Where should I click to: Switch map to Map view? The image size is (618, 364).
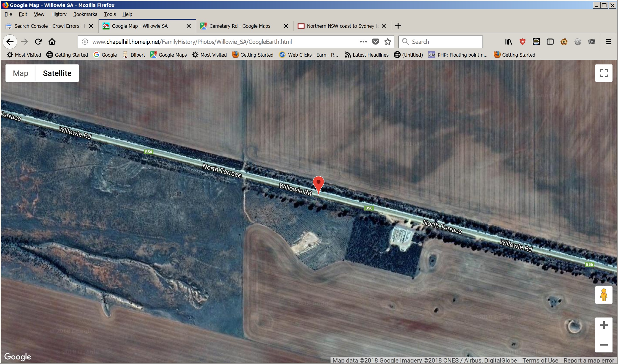[x=21, y=73]
